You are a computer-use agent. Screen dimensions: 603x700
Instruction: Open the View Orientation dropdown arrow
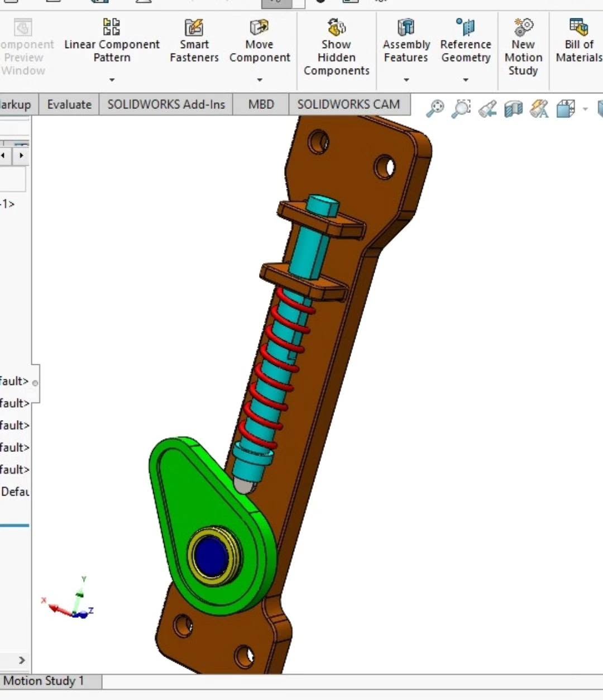[585, 109]
